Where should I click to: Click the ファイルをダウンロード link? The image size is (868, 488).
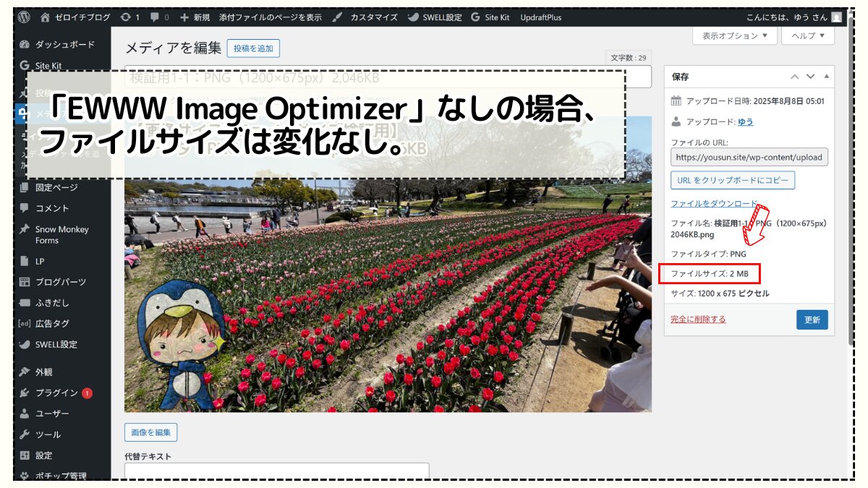[x=714, y=204]
